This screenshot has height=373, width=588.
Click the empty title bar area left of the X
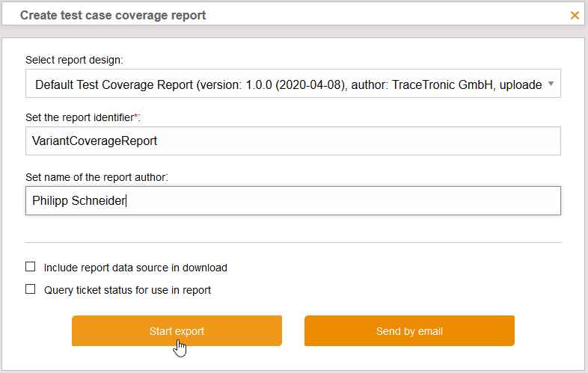(389, 15)
